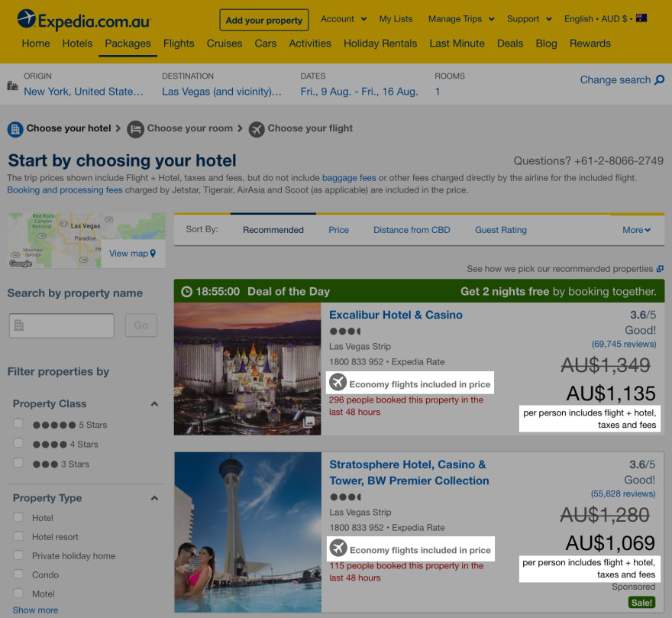Open the Stratosphere tower photo

247,532
